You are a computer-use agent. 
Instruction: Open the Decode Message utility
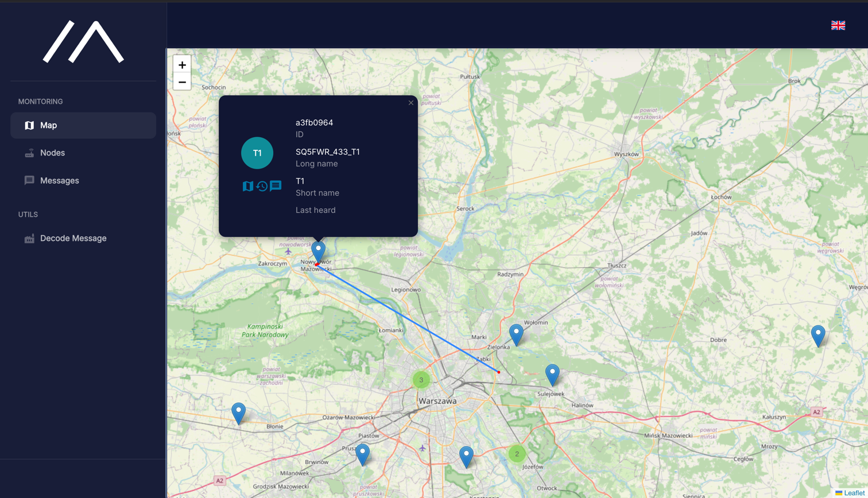coord(83,238)
